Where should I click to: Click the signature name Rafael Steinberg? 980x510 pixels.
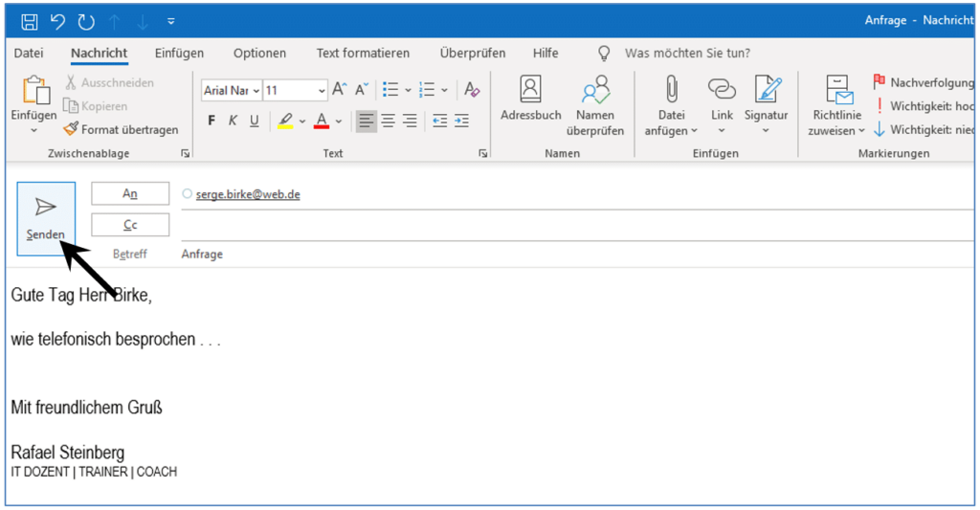point(68,452)
